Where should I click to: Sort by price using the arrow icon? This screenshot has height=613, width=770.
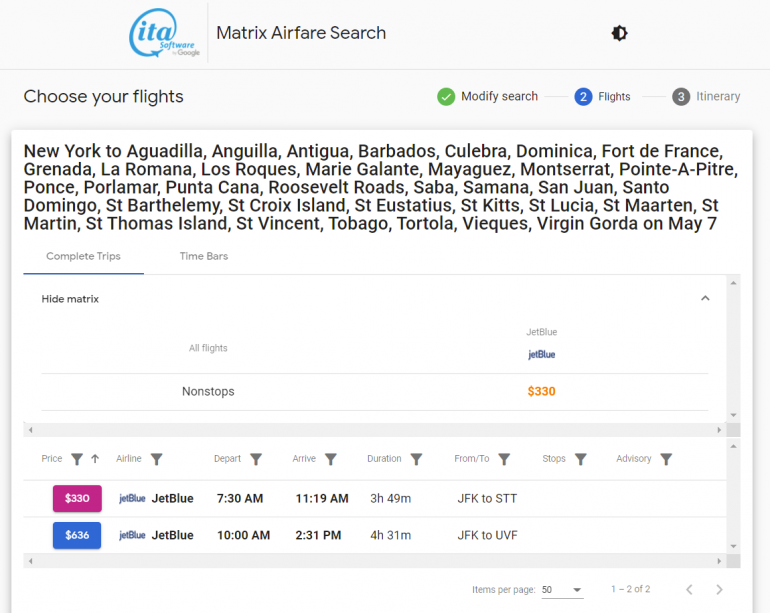point(95,459)
